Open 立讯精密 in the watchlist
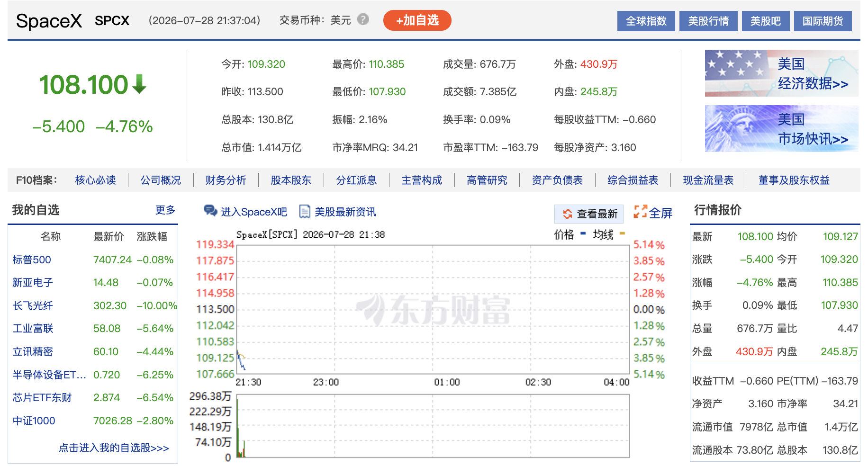This screenshot has width=868, height=466. click(x=33, y=351)
